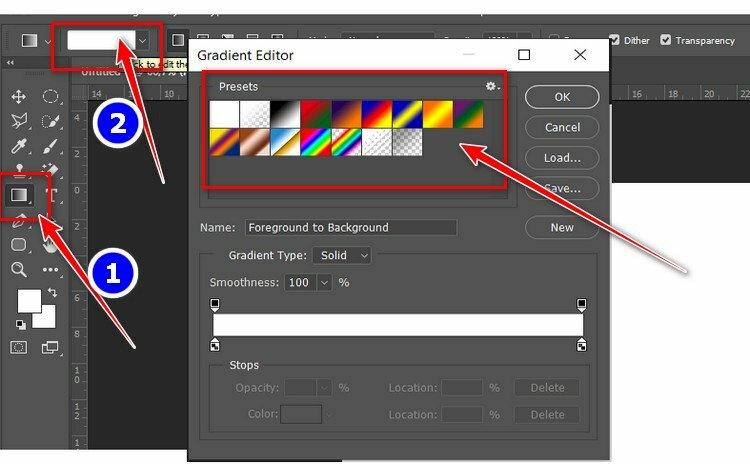Viewport: 750px width, 464px height.
Task: Select the Zoom magnifier tool
Action: pyautogui.click(x=18, y=270)
